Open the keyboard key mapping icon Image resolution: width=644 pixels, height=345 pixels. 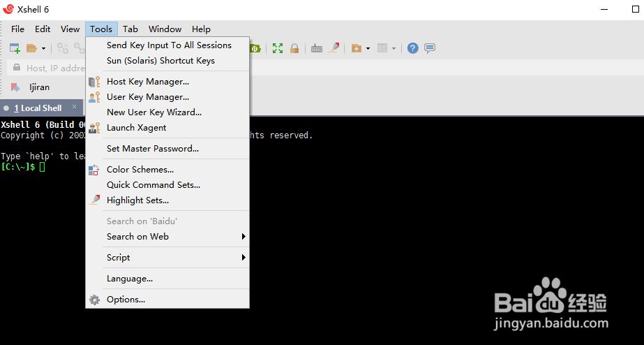click(316, 48)
